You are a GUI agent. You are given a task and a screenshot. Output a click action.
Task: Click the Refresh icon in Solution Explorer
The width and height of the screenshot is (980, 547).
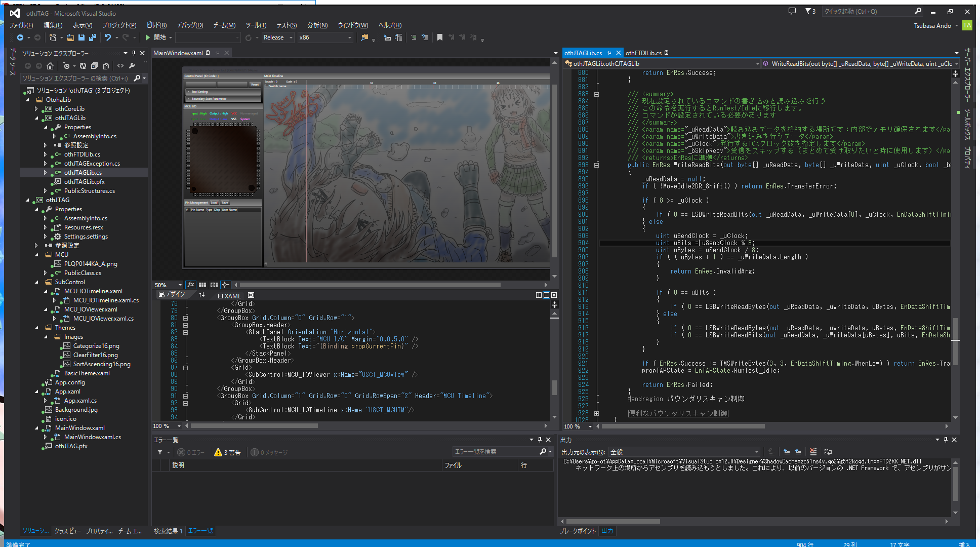(x=83, y=66)
